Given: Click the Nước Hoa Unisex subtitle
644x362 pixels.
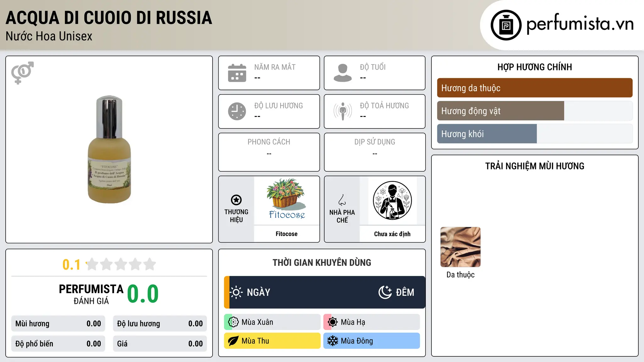Looking at the screenshot, I should click(x=49, y=36).
